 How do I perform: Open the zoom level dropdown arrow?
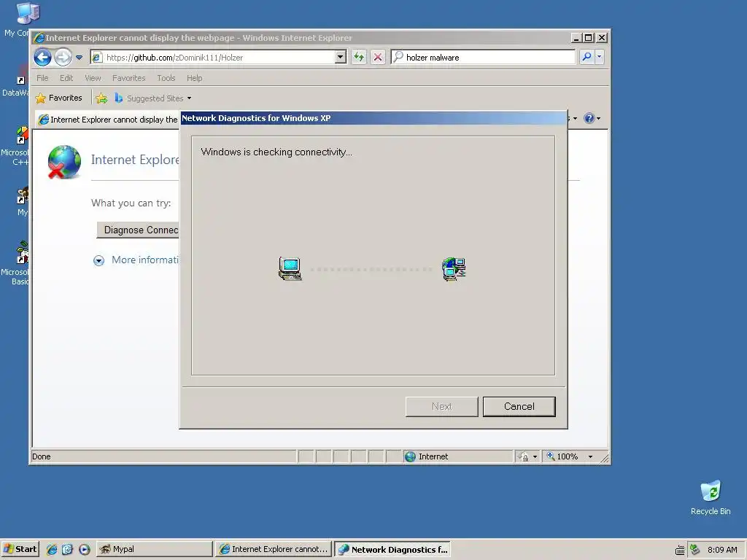coord(590,456)
